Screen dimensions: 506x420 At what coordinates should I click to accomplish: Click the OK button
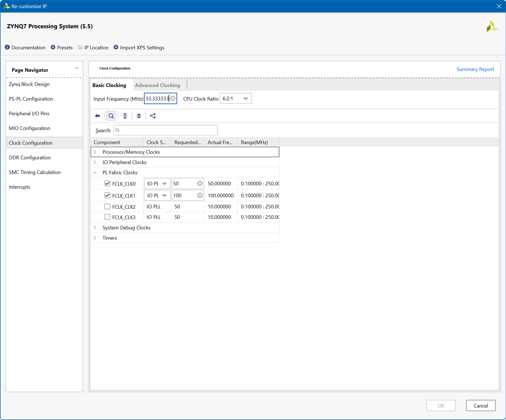coord(441,406)
